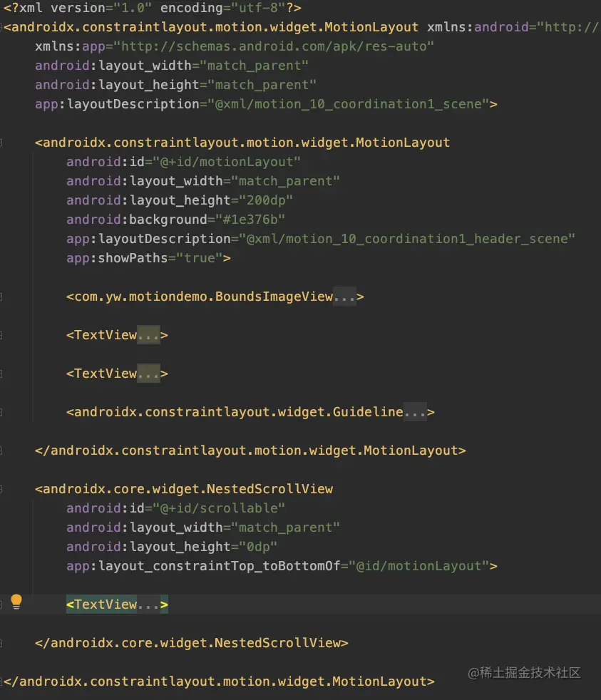This screenshot has height=700, width=601.
Task: Click the "@+id/scrollable" id value
Action: pos(219,508)
